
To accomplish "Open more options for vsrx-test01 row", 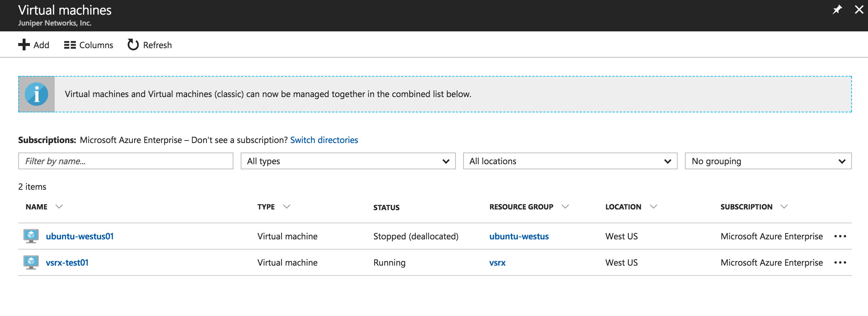I will (840, 263).
